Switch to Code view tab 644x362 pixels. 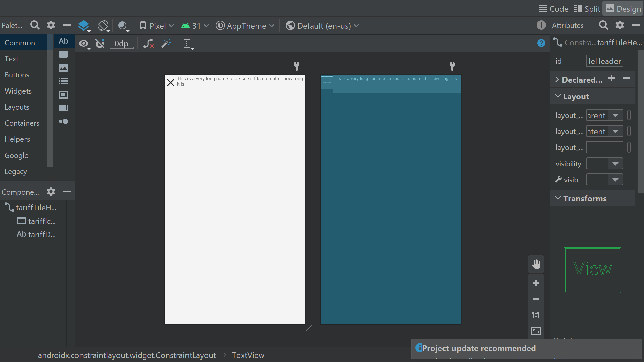tap(553, 9)
